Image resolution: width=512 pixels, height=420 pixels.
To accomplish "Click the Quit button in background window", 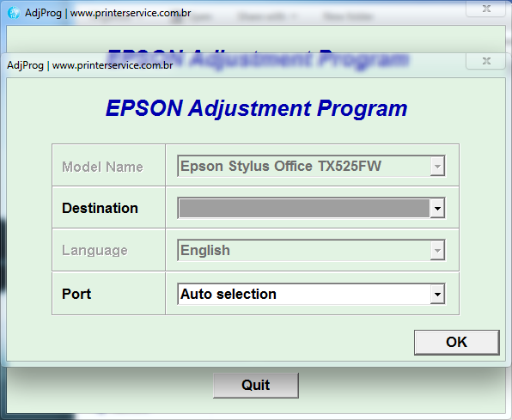I will (256, 385).
